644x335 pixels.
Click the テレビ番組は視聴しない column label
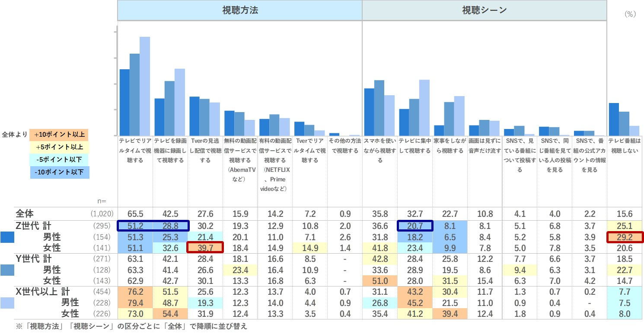point(625,146)
